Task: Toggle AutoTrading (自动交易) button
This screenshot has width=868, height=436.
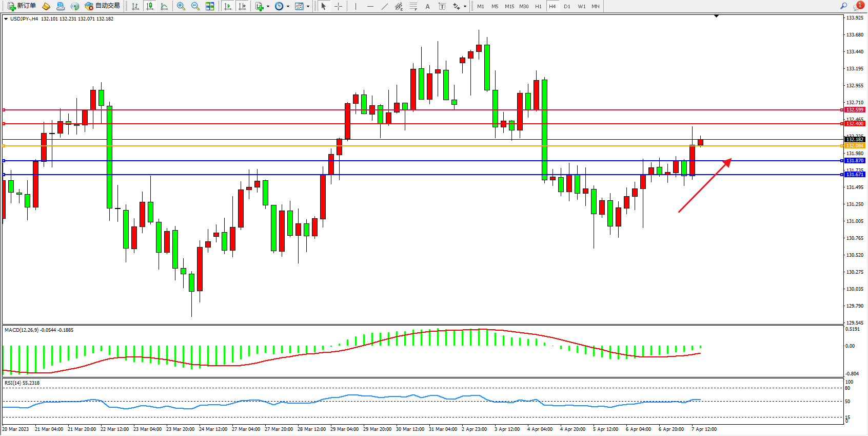Action: click(x=103, y=6)
